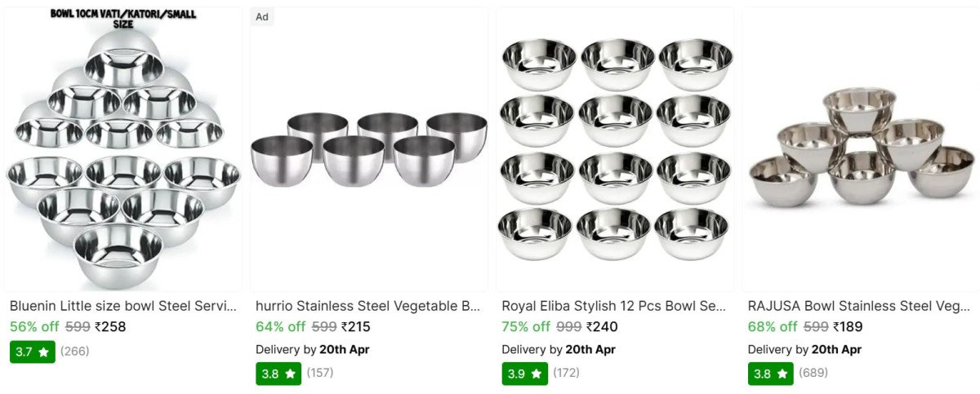Click the 75% off discount text

click(x=525, y=327)
